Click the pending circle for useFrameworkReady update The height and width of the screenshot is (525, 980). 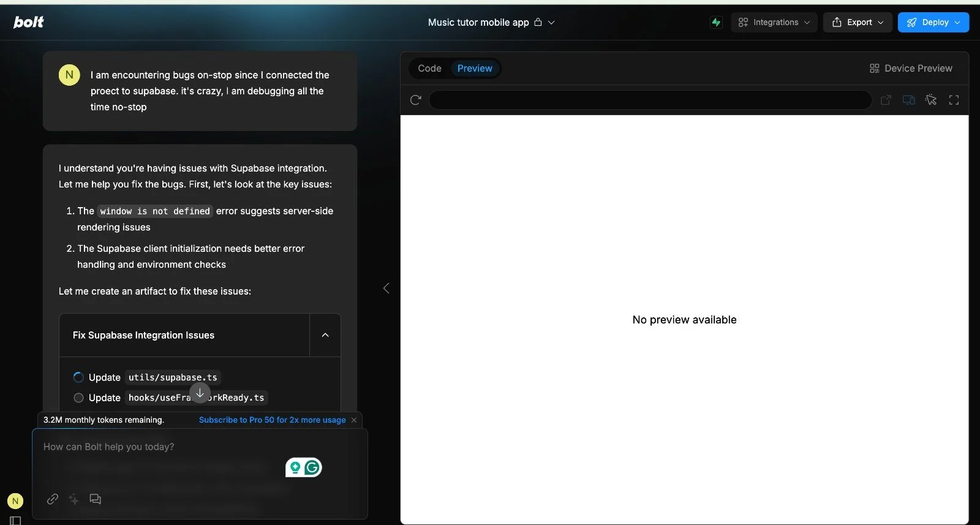[x=78, y=398]
